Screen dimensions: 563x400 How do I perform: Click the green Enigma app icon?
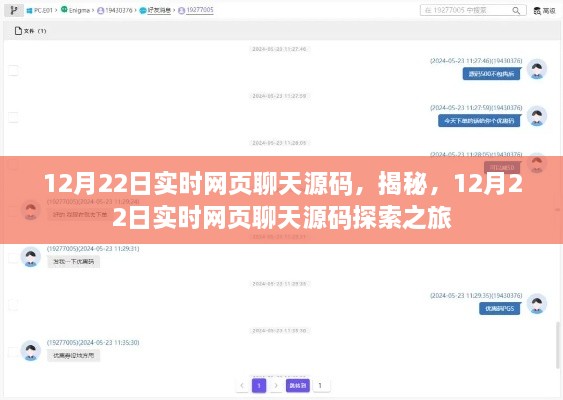[64, 10]
